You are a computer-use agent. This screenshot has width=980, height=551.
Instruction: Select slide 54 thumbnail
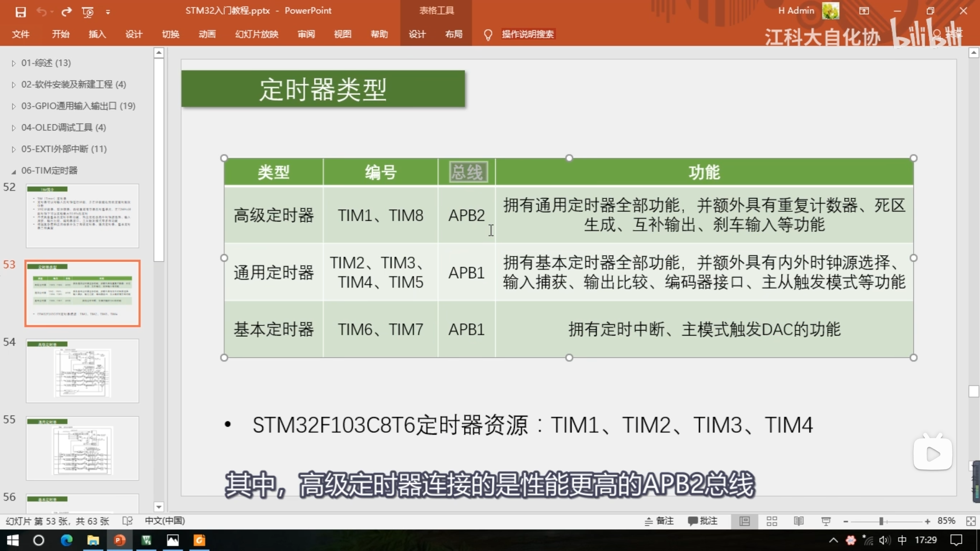pyautogui.click(x=82, y=370)
